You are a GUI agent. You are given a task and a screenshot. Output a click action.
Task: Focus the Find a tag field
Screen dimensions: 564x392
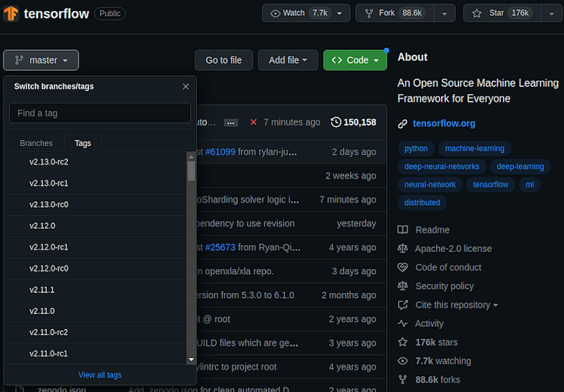(100, 113)
